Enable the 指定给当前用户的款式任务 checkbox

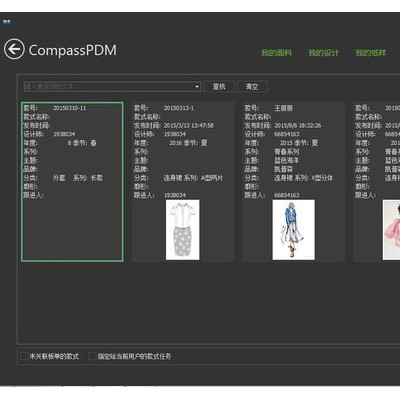[x=92, y=356]
